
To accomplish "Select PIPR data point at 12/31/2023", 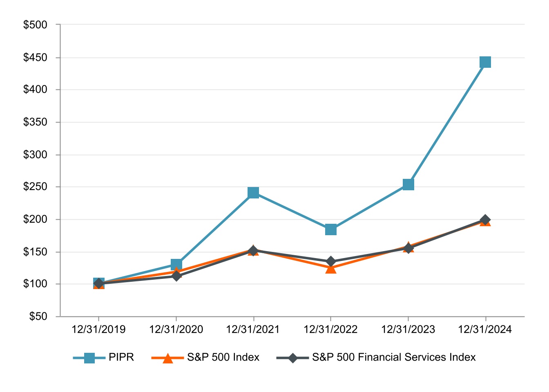I will tap(408, 185).
